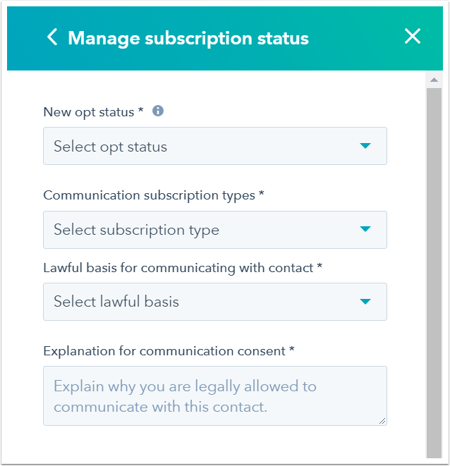
Task: Click the caret arrow in lawful basis field
Action: [365, 302]
